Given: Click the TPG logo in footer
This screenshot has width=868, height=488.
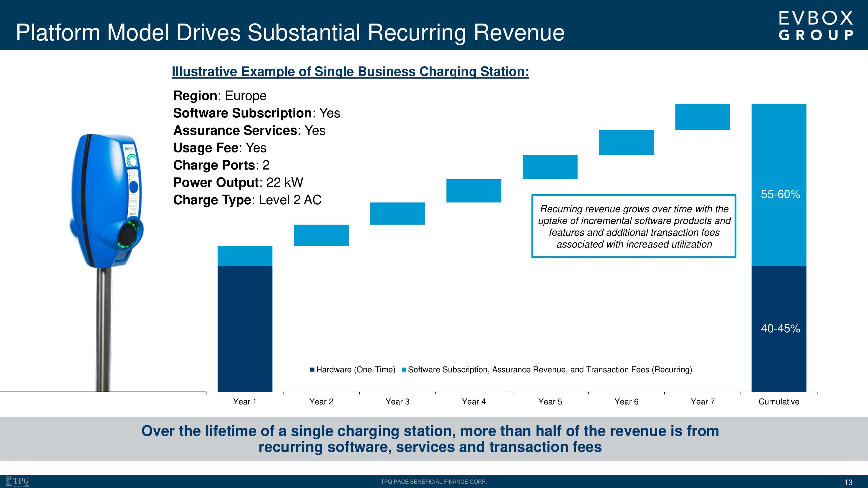Looking at the screenshot, I should [x=18, y=482].
